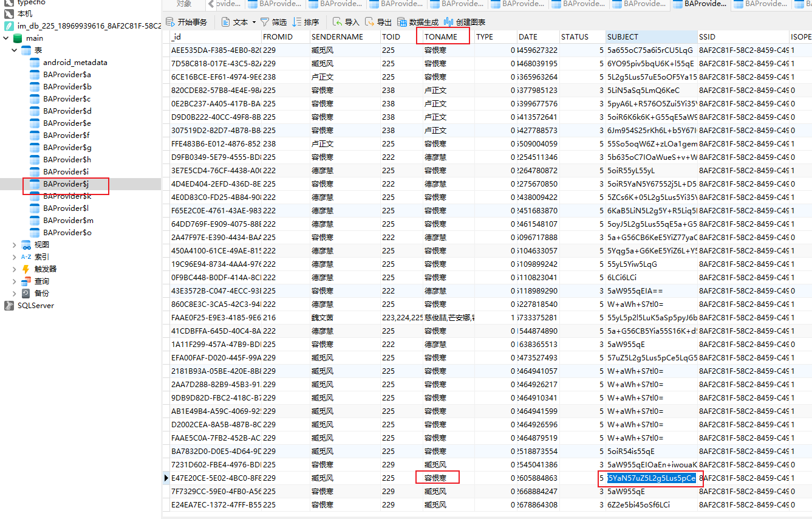
Task: Select the BAProvider$m table
Action: pyautogui.click(x=68, y=221)
